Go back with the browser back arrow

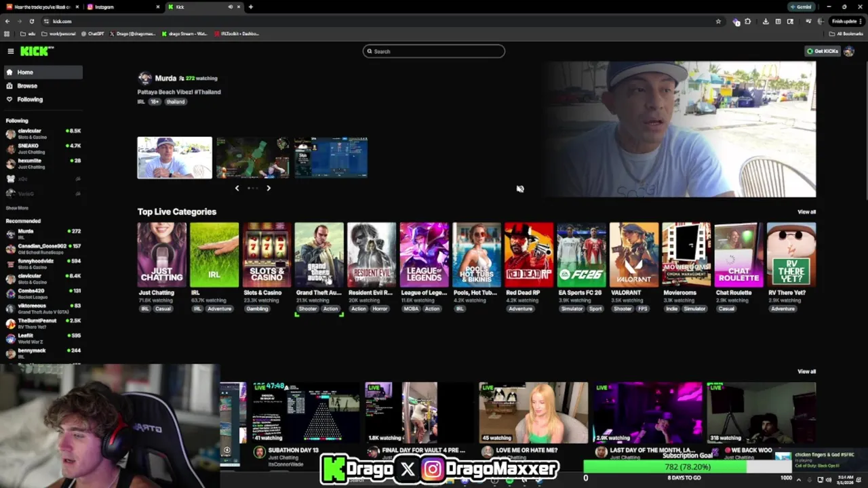(7, 21)
